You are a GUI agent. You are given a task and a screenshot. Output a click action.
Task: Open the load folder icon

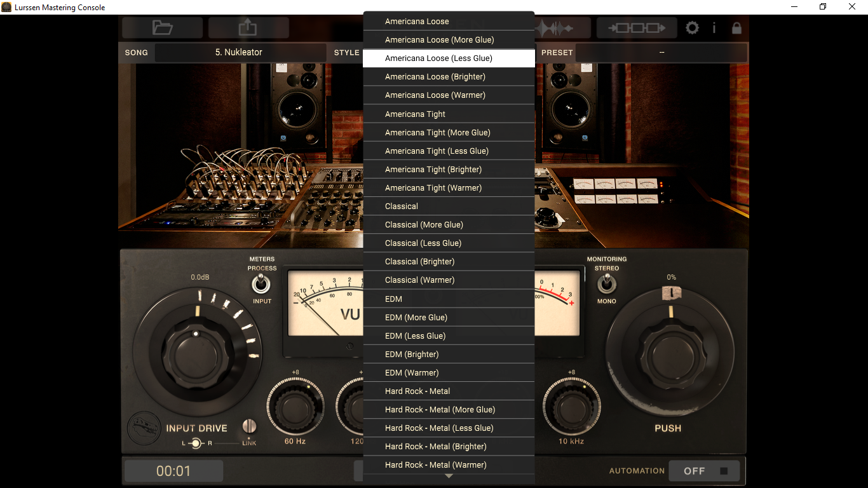163,28
